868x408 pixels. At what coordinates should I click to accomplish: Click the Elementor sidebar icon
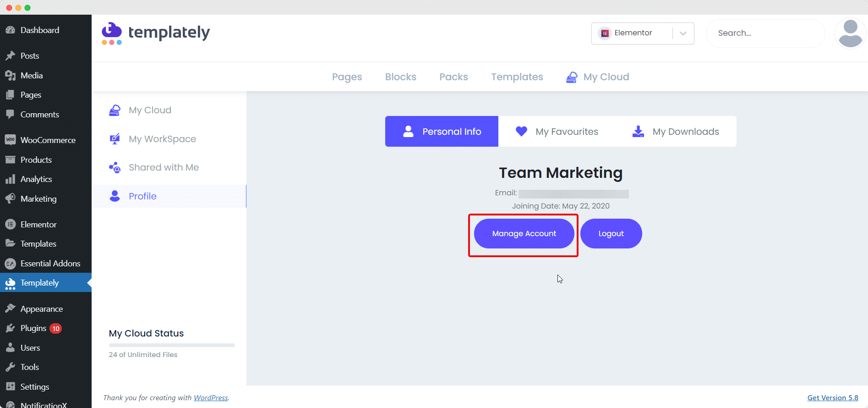coord(10,225)
